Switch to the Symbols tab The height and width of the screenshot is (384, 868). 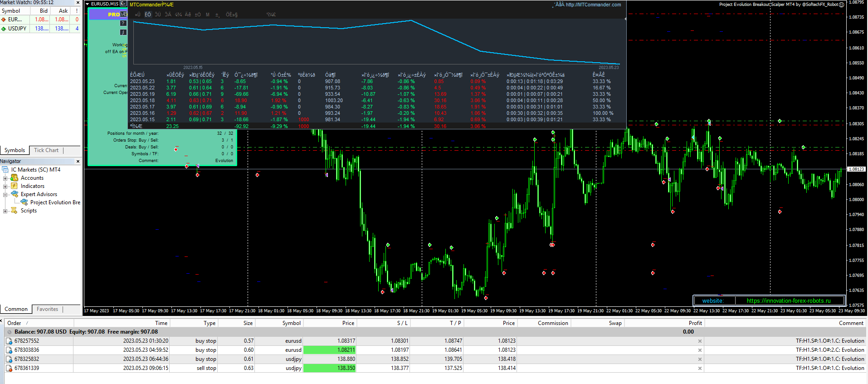(15, 150)
